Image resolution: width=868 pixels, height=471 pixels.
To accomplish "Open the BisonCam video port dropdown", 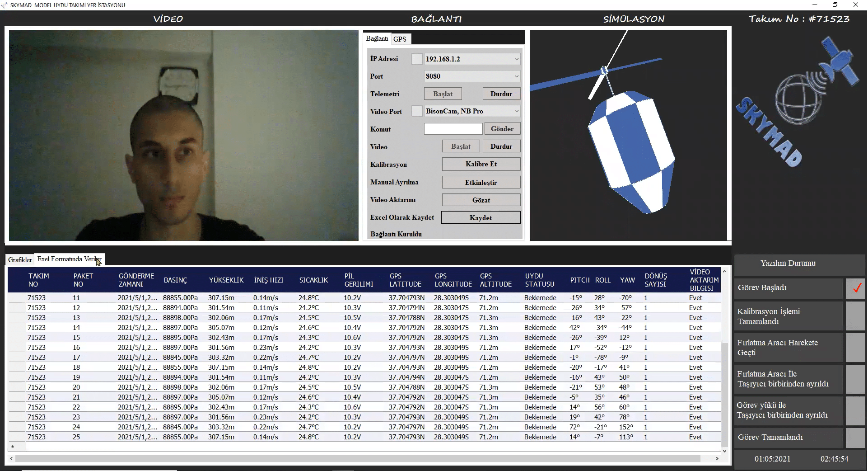I will (472, 111).
